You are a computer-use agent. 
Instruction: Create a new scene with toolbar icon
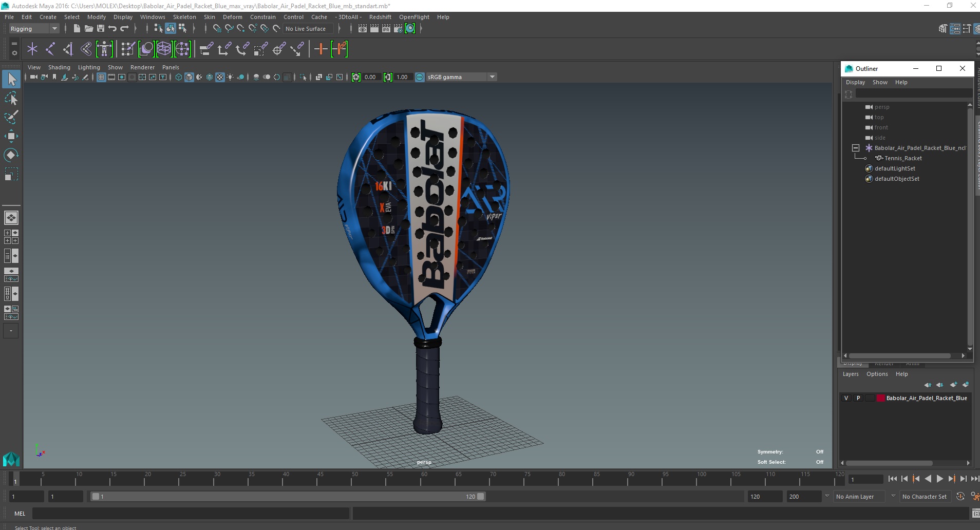click(77, 29)
